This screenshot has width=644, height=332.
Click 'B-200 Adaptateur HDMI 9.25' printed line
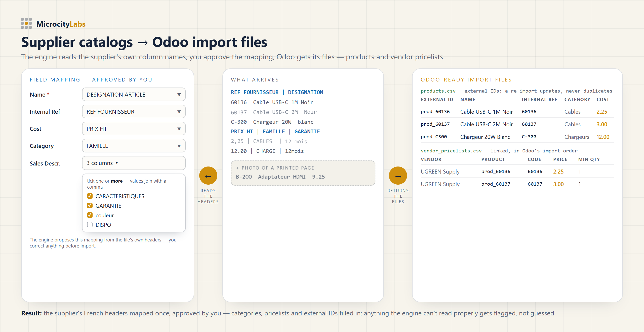click(x=280, y=177)
